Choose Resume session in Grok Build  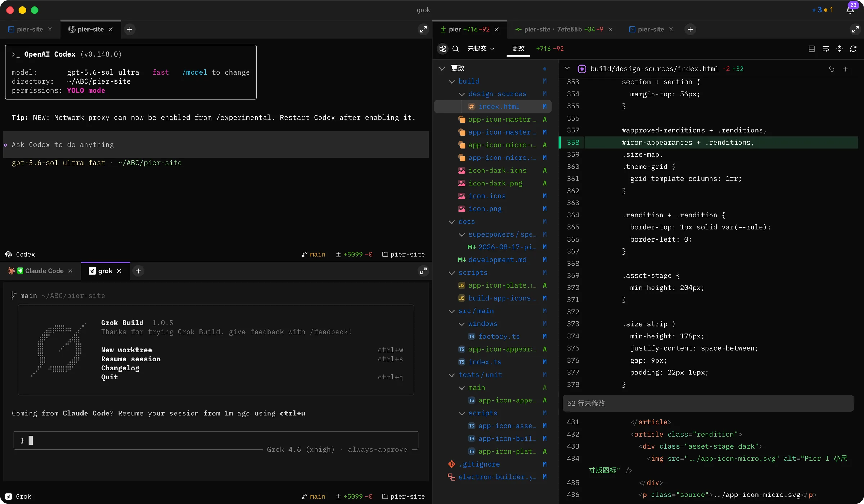click(x=131, y=359)
